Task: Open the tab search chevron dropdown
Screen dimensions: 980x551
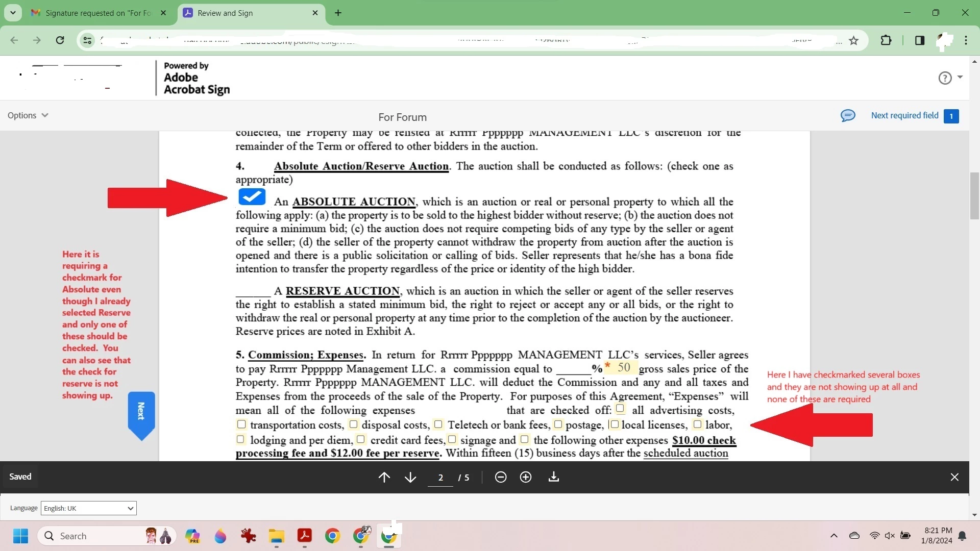Action: (13, 13)
